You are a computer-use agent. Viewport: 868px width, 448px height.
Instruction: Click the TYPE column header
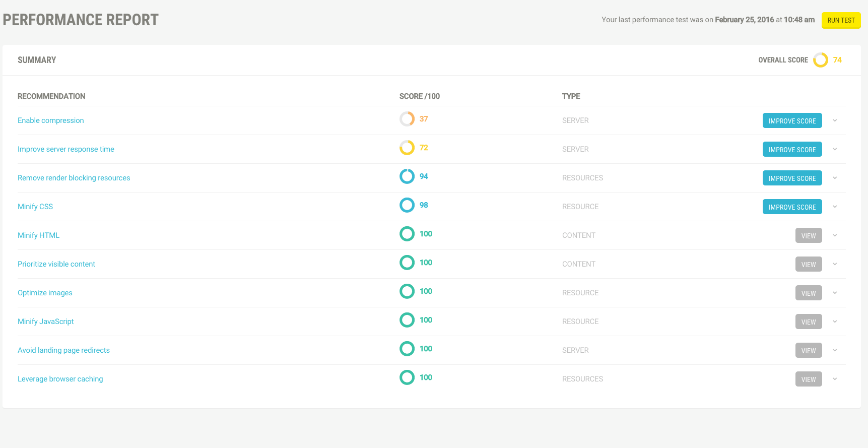(x=571, y=96)
